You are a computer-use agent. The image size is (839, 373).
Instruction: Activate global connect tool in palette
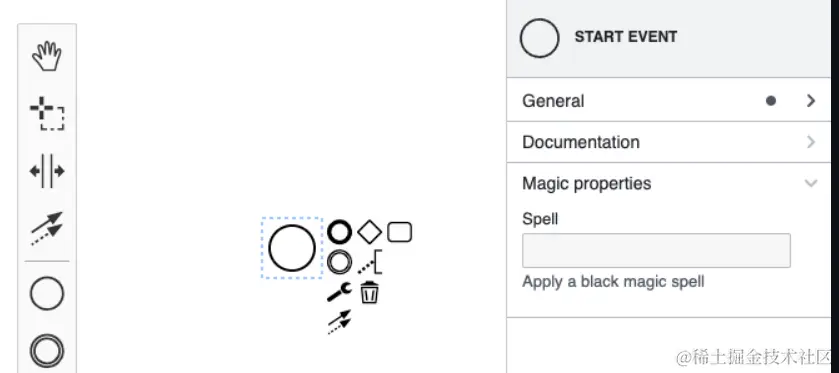(47, 229)
